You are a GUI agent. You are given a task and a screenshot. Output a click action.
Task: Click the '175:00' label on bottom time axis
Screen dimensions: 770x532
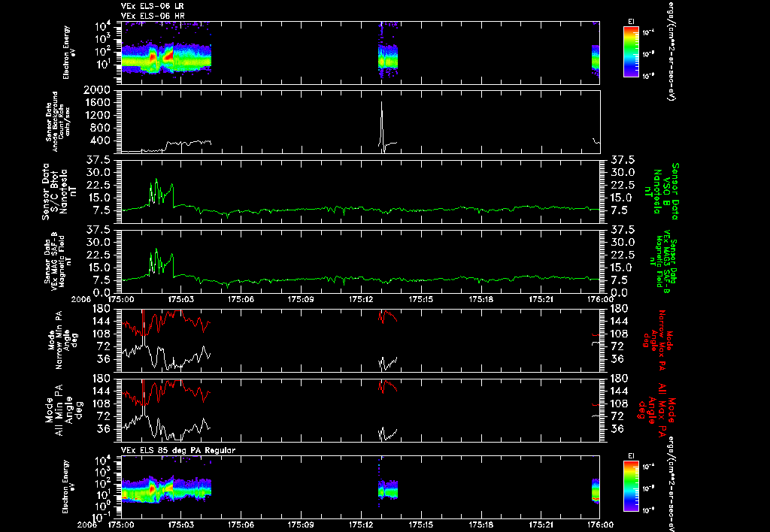pos(121,524)
